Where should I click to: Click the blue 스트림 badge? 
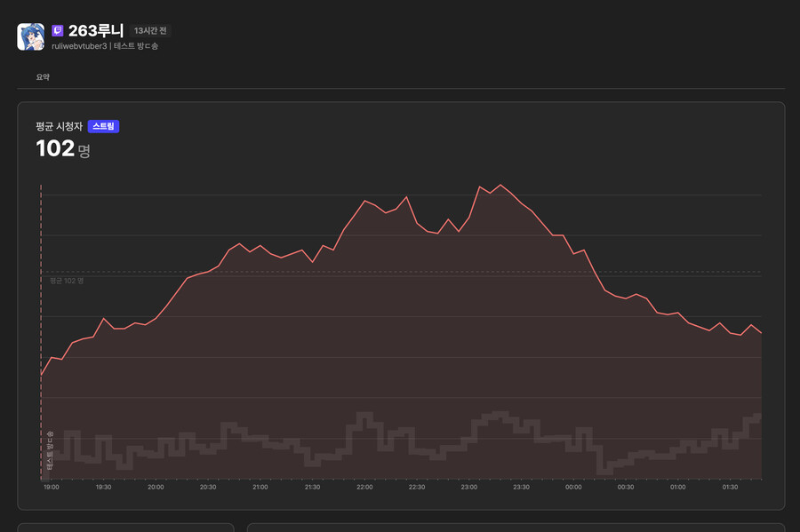pyautogui.click(x=103, y=127)
